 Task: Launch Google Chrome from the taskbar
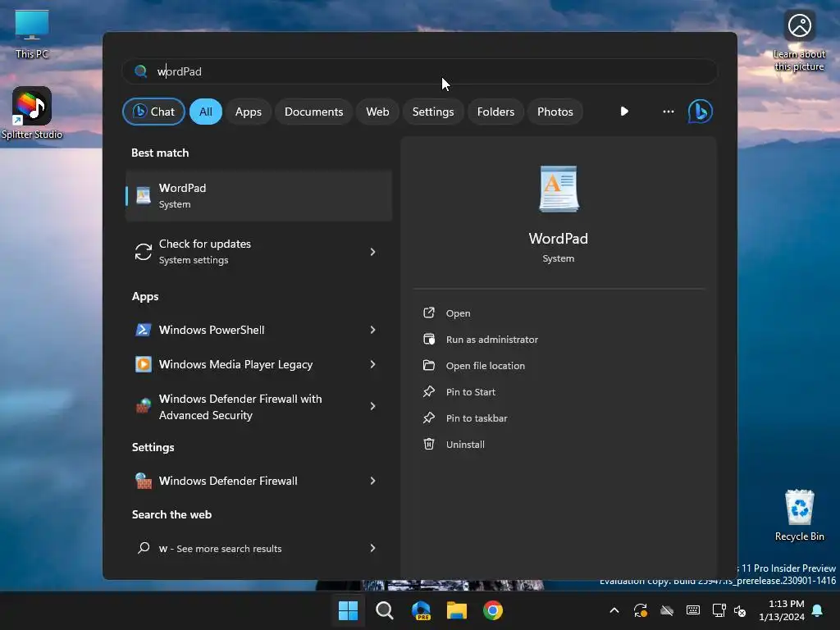(x=493, y=610)
